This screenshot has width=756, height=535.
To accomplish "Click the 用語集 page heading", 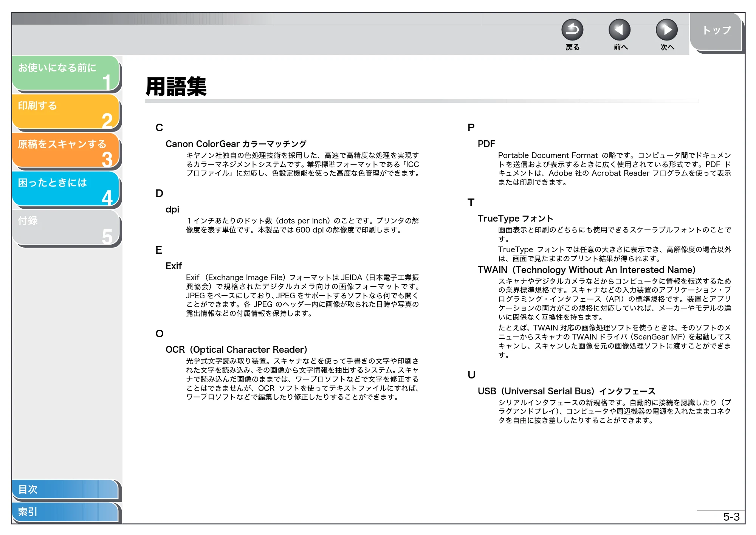I will [176, 87].
